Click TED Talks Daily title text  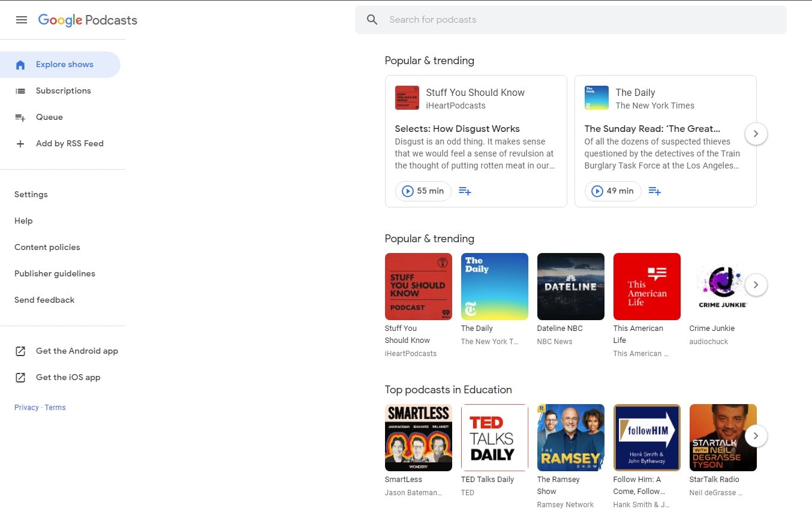tap(488, 480)
